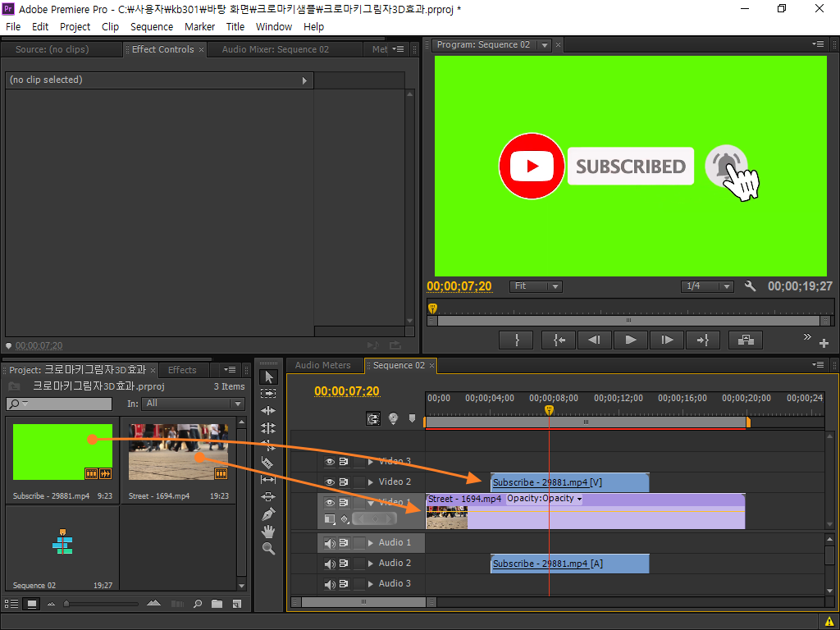Create a new bin folder
Image resolution: width=840 pixels, height=630 pixels.
tap(217, 604)
